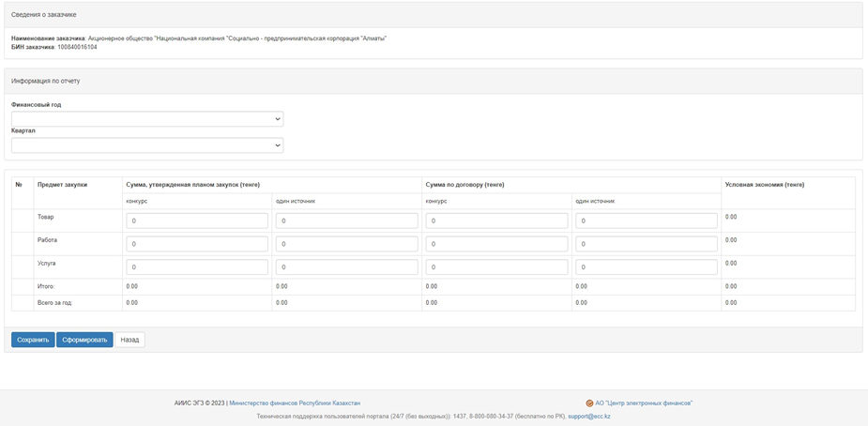Select Услуга planned один источник field

pos(346,267)
